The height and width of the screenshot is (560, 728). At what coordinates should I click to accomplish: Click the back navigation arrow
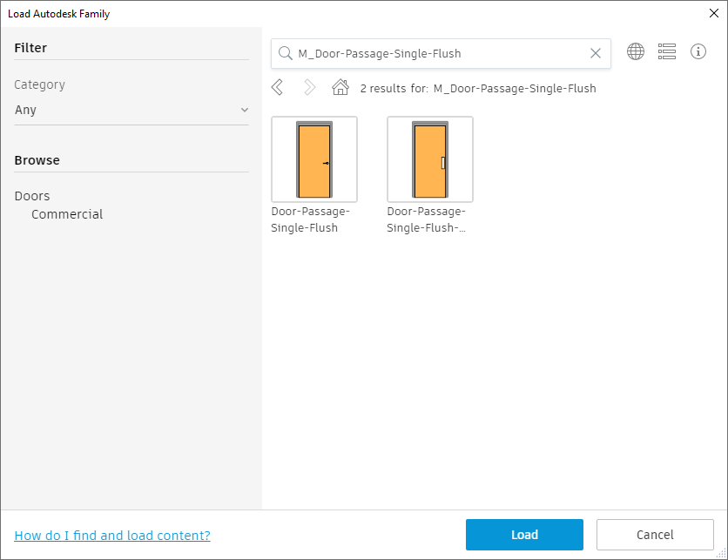click(277, 87)
